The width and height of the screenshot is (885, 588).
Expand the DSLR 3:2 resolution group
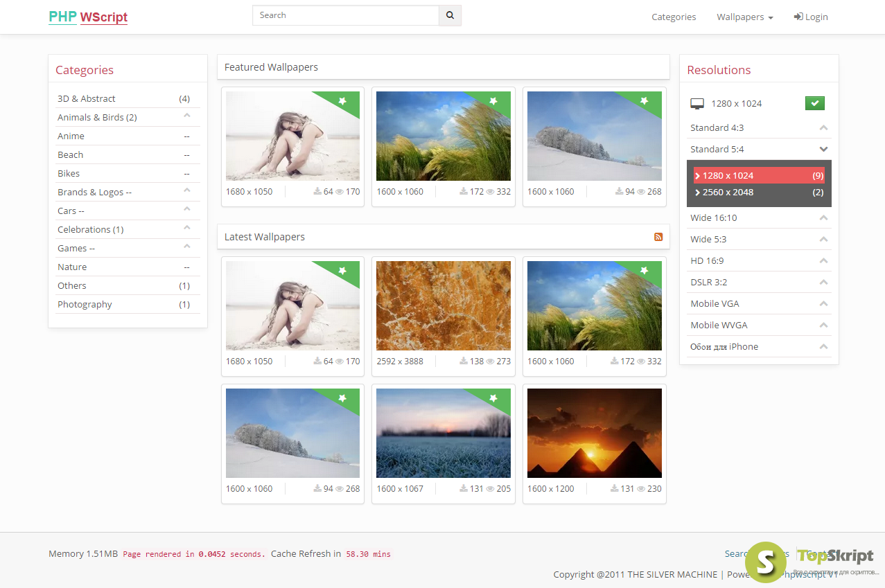click(759, 282)
